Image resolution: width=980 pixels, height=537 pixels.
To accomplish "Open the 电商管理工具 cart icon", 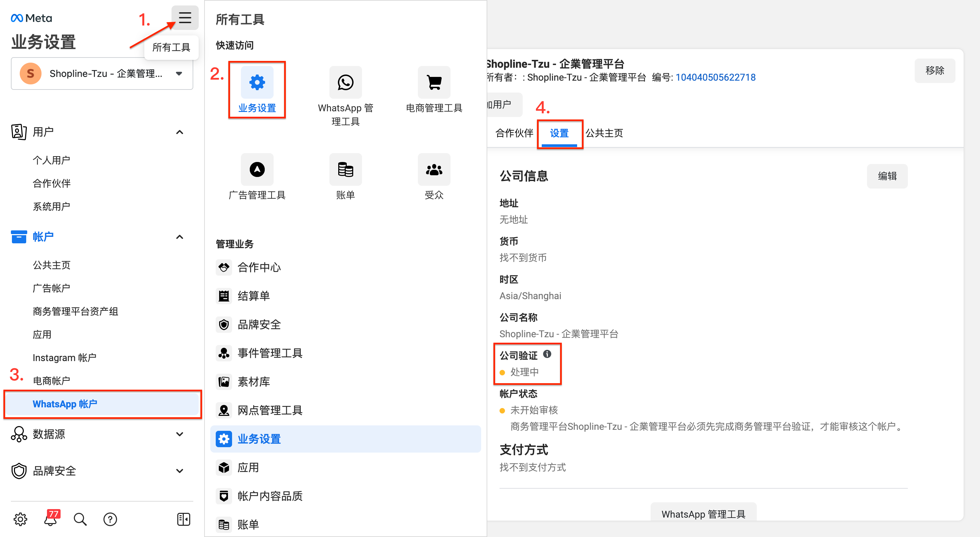I will click(434, 82).
